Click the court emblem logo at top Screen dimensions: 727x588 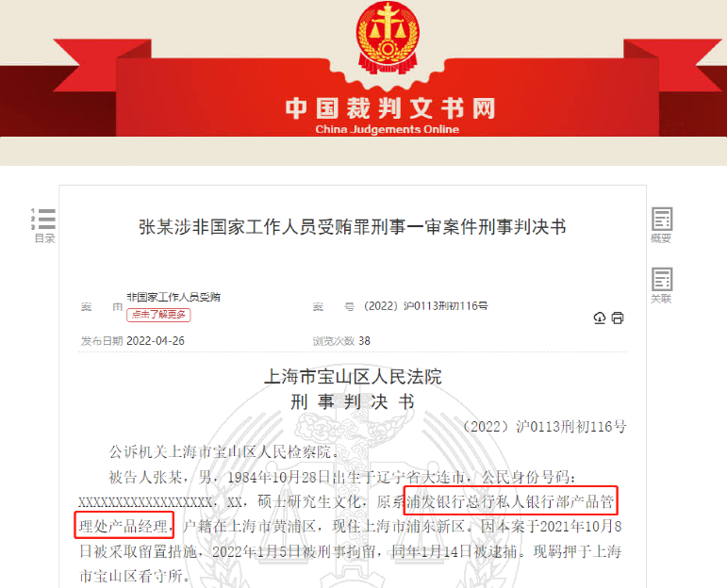point(388,38)
